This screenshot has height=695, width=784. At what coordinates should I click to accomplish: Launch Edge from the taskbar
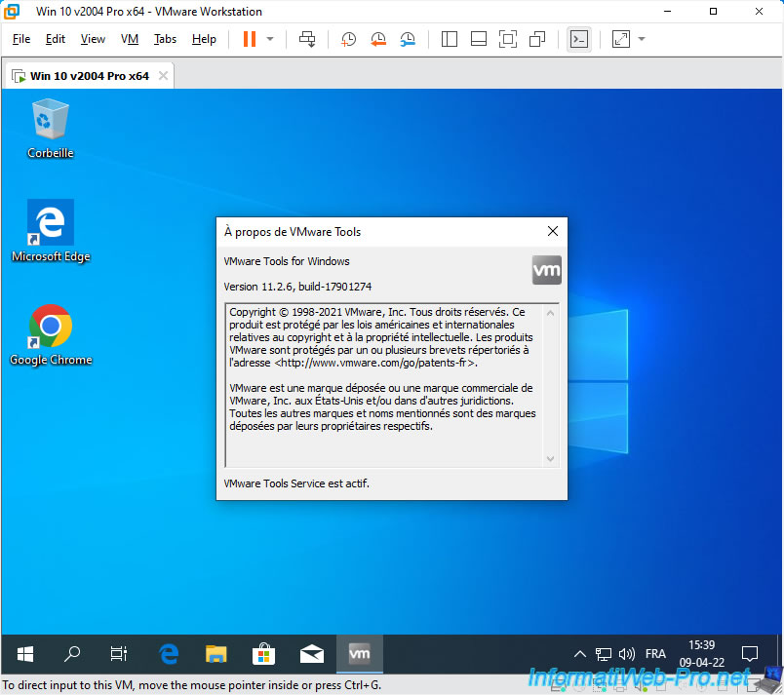click(x=169, y=653)
